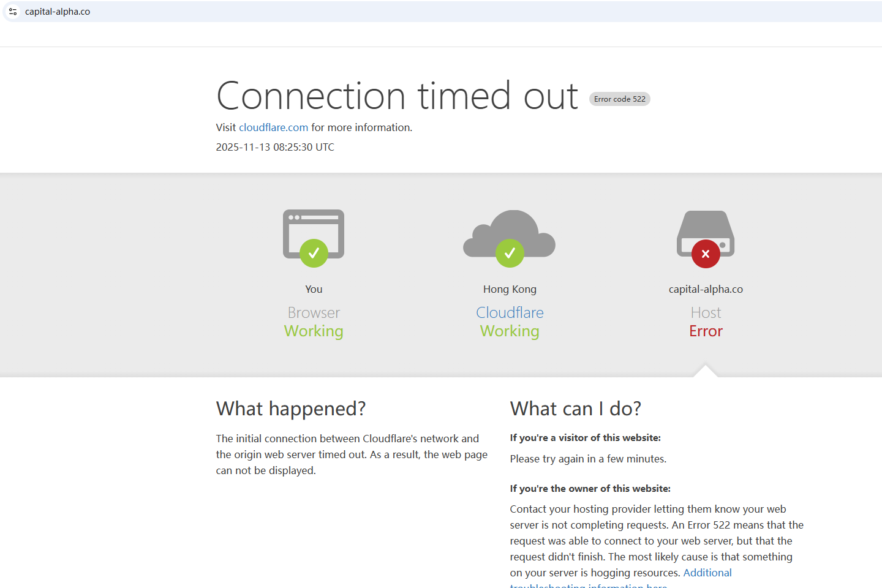Image resolution: width=882 pixels, height=588 pixels.
Task: Select the 2025-11-13 08:25:30 UTC timestamp
Action: click(275, 147)
